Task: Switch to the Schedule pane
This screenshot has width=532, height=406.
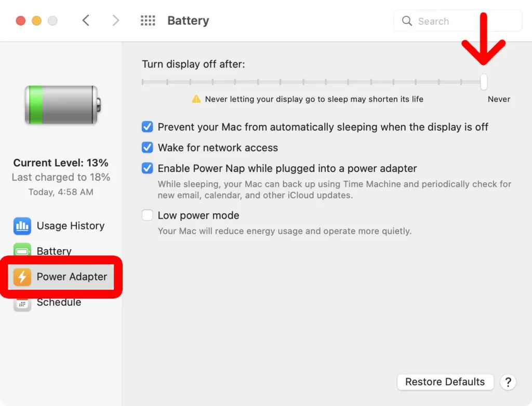Action: [x=59, y=303]
